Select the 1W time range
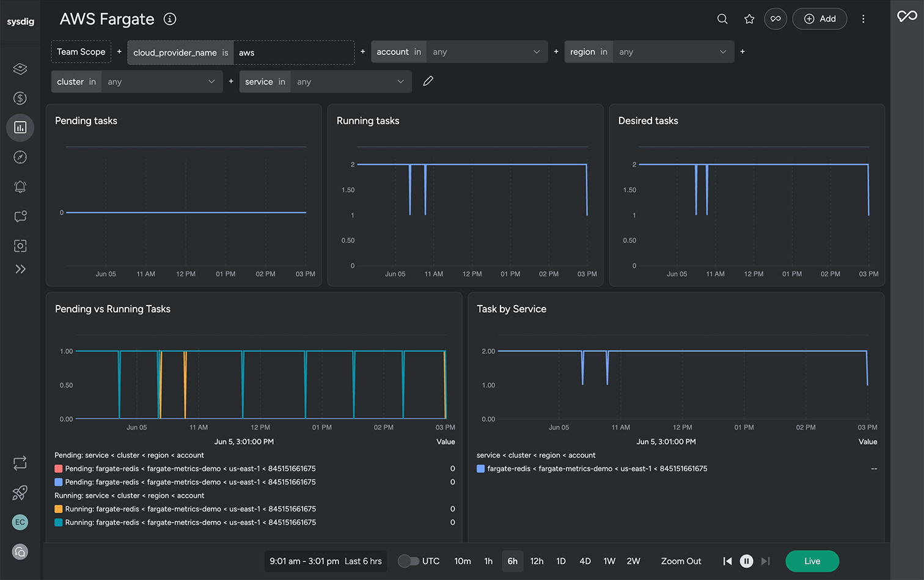Screen dimensions: 924x580 coord(609,561)
